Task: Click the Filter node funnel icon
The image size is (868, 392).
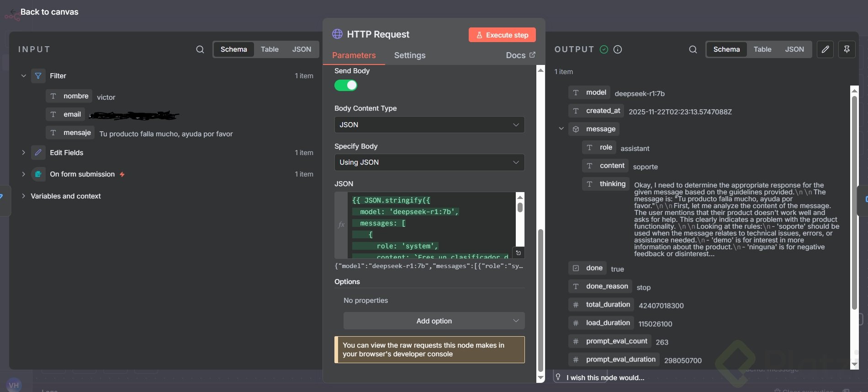Action: tap(38, 76)
